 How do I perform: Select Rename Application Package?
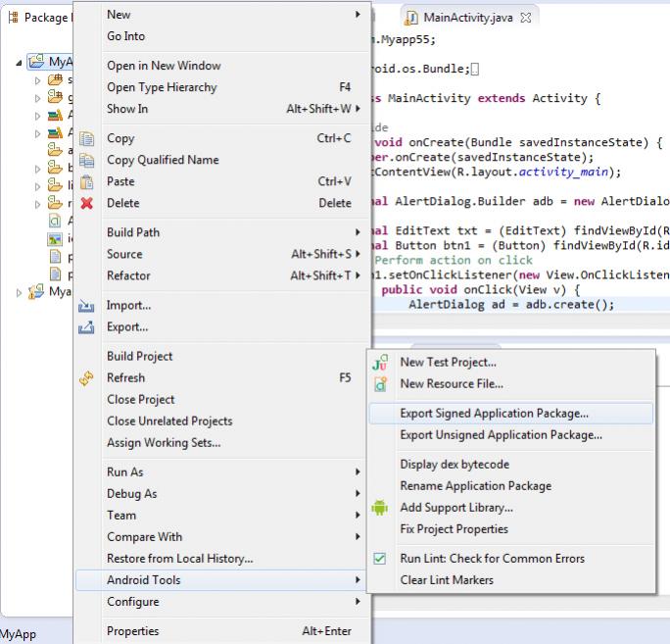(x=511, y=486)
